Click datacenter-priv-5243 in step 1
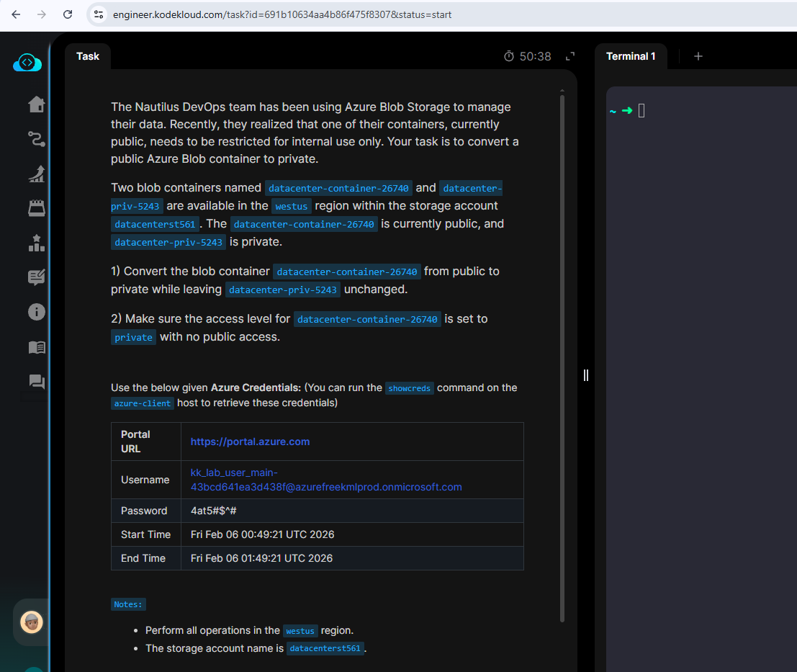The width and height of the screenshot is (797, 672). pos(283,290)
